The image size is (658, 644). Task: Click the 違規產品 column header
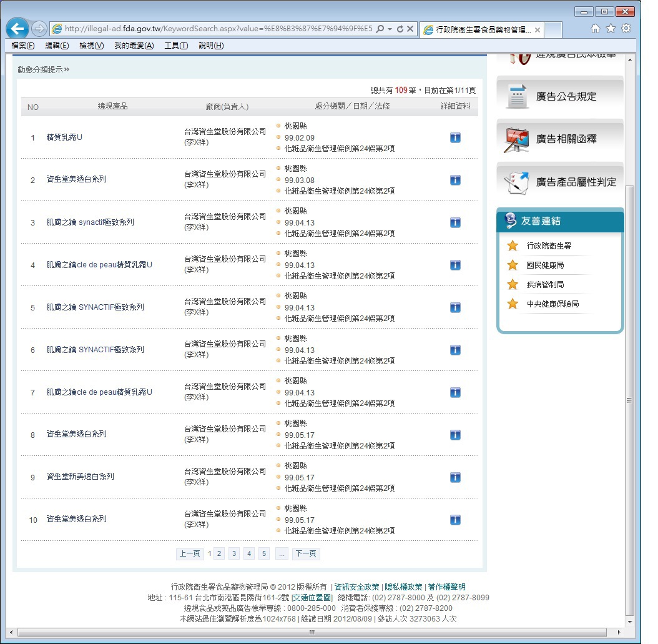(x=112, y=106)
